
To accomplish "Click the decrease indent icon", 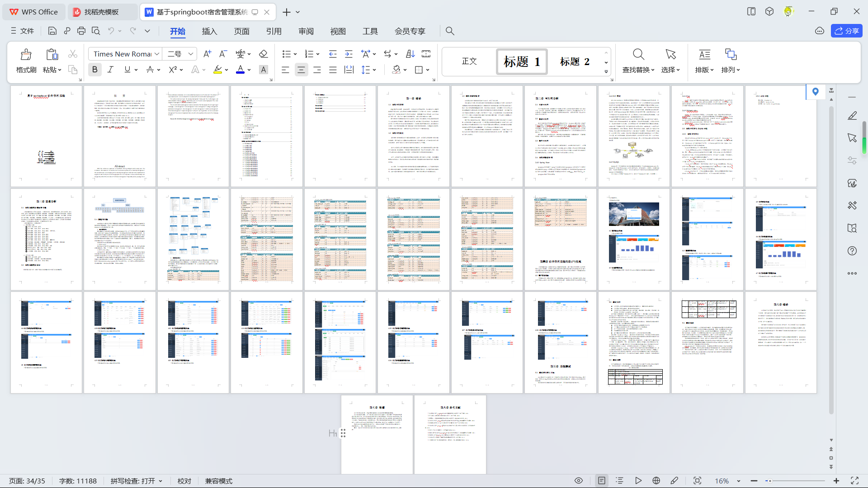I will [333, 54].
